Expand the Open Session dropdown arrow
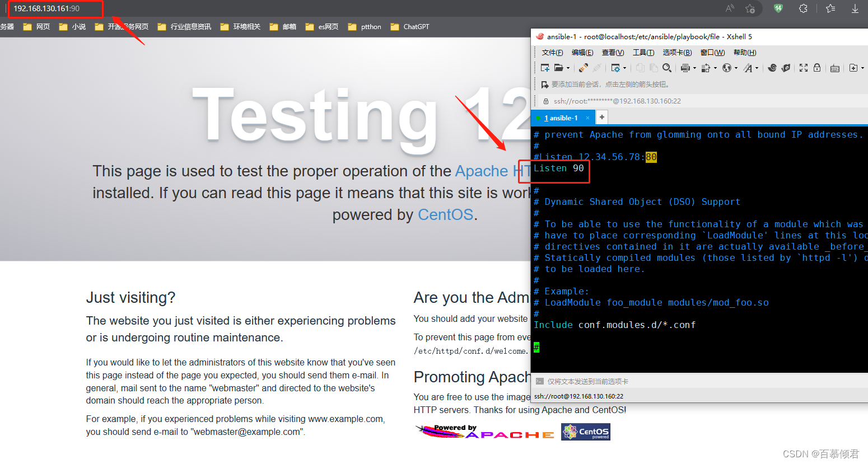Screen dimensions: 868x464 (568, 68)
